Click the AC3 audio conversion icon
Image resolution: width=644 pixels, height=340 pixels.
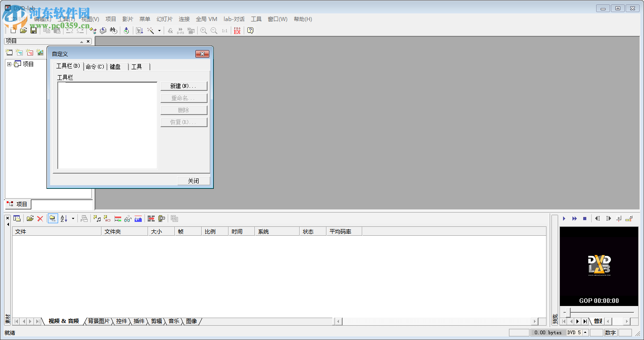[107, 218]
